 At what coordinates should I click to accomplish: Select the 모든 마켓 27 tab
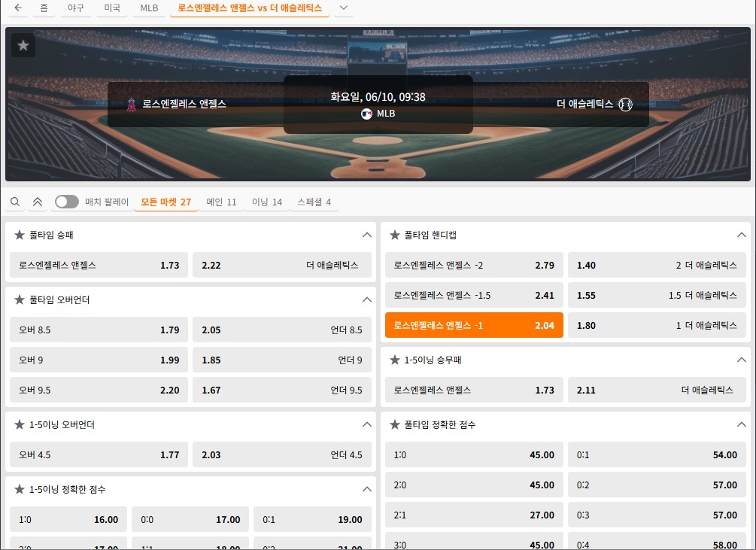[165, 202]
